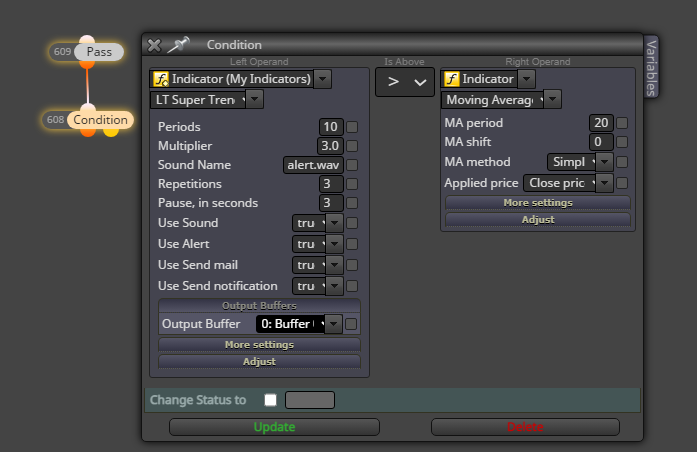Click the green Update button
The image size is (697, 452).
274,427
